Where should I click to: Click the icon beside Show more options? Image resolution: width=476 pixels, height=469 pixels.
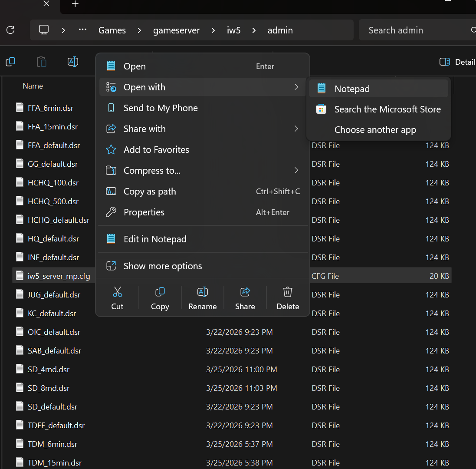[111, 266]
